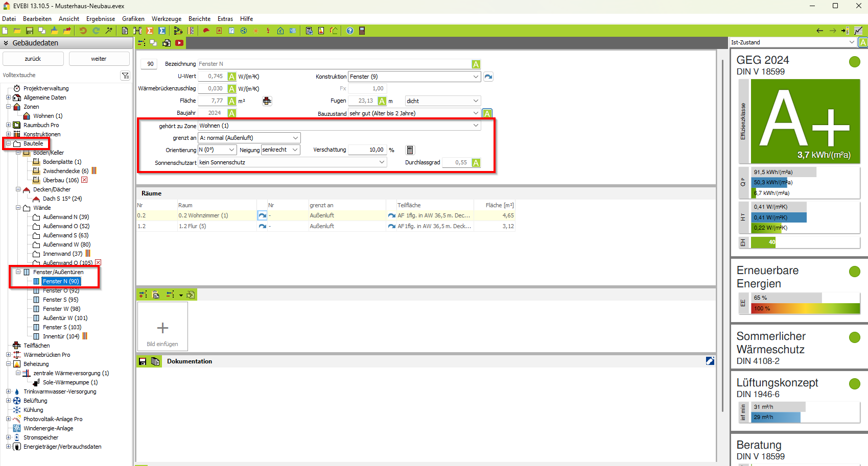Open the Berichte menu
The image size is (868, 466).
[x=199, y=19]
